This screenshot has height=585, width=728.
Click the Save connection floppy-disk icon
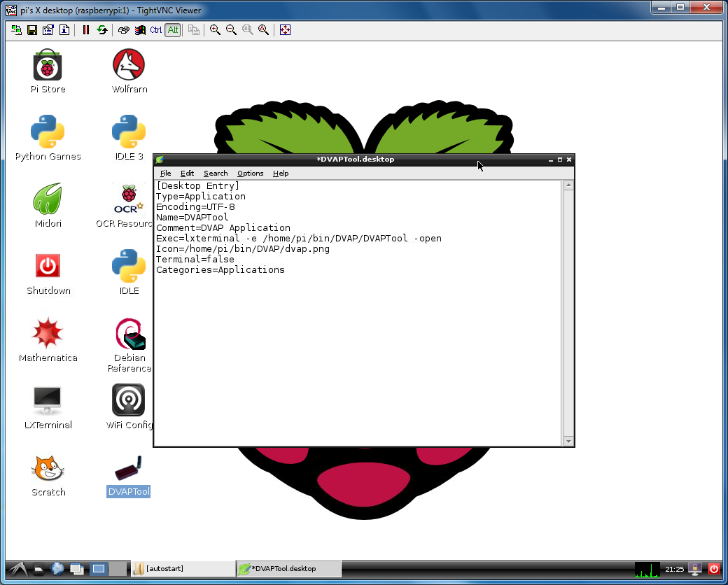(x=32, y=30)
